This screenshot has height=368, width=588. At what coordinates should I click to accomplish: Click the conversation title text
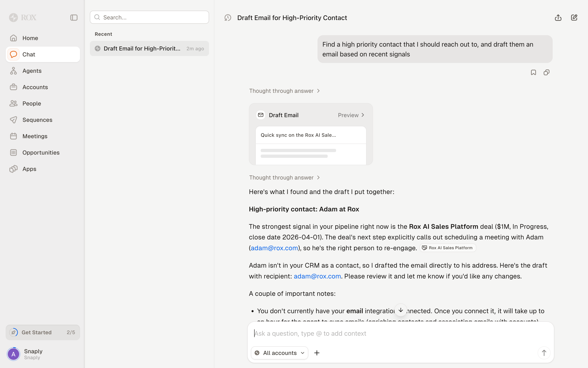(x=292, y=18)
